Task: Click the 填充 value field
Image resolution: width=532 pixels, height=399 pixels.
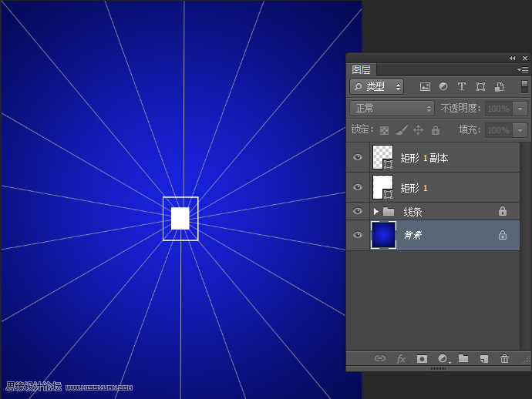Action: pyautogui.click(x=499, y=130)
